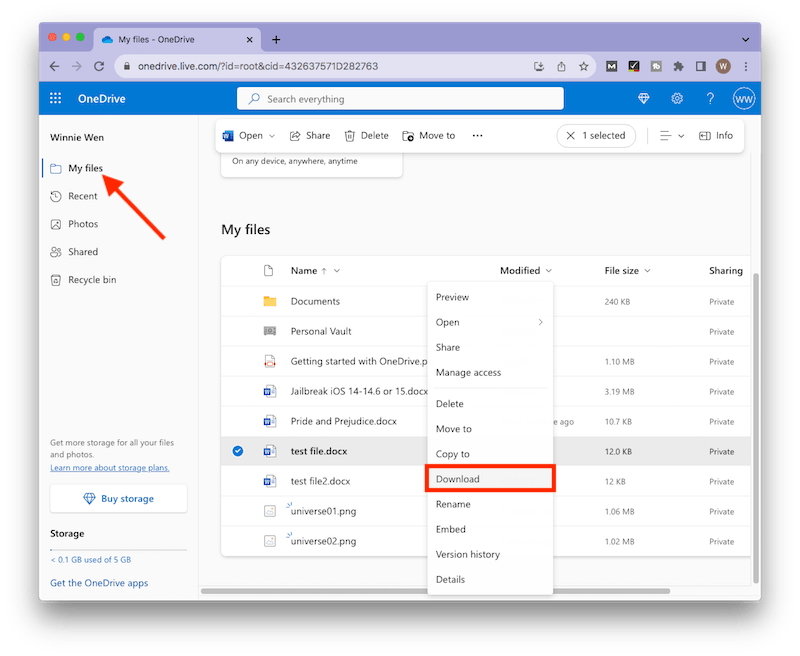The height and width of the screenshot is (656, 800).
Task: Expand the Open dropdown arrow in toolbar
Action: tap(272, 136)
